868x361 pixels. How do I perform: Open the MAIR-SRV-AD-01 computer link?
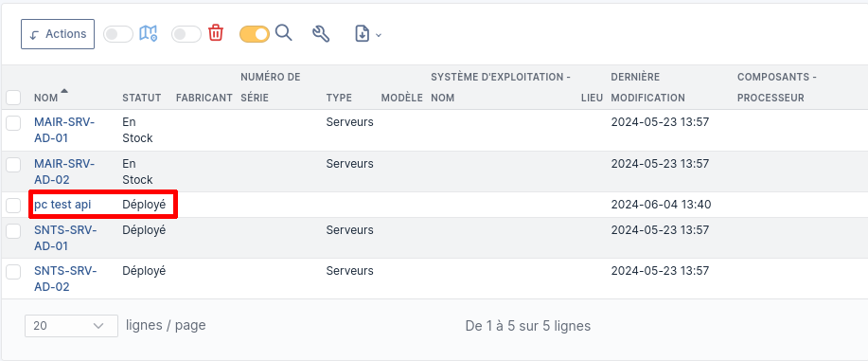pos(64,130)
